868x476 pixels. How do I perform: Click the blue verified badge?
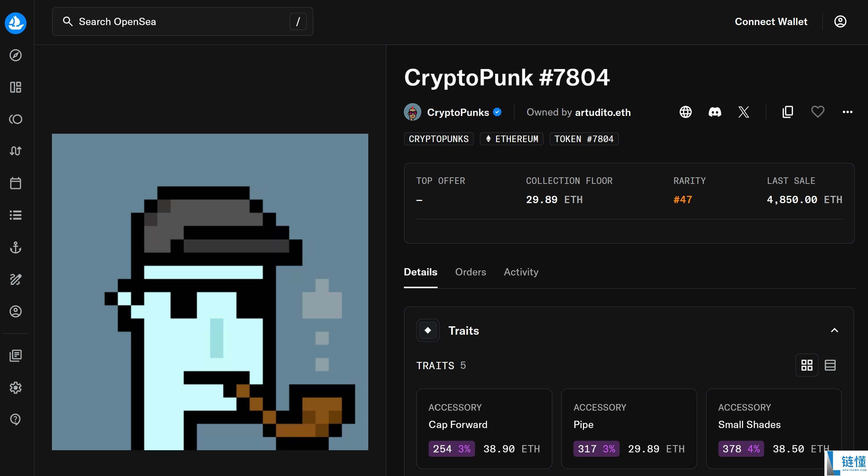click(x=498, y=112)
